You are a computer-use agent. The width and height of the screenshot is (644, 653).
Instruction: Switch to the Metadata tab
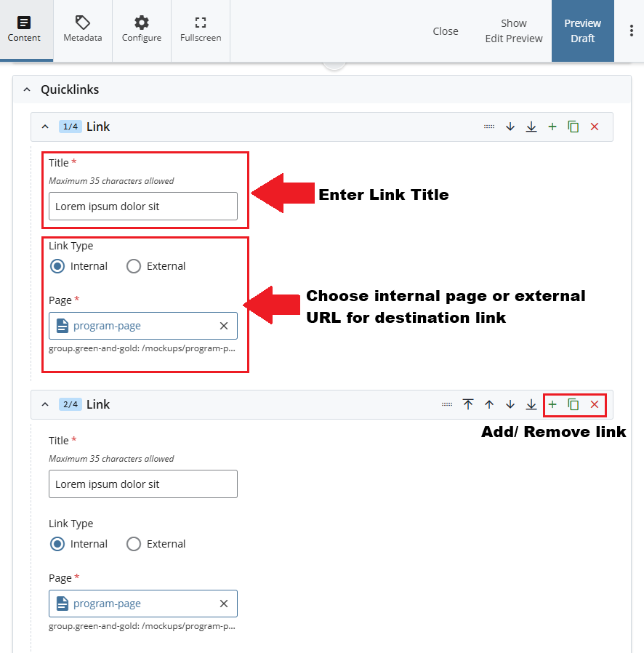[83, 30]
